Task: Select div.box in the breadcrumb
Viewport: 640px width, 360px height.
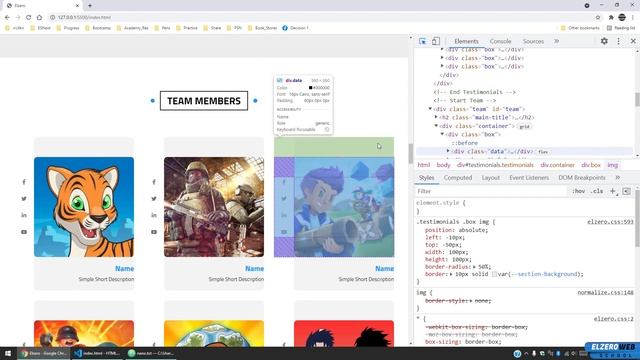Action: pyautogui.click(x=591, y=165)
